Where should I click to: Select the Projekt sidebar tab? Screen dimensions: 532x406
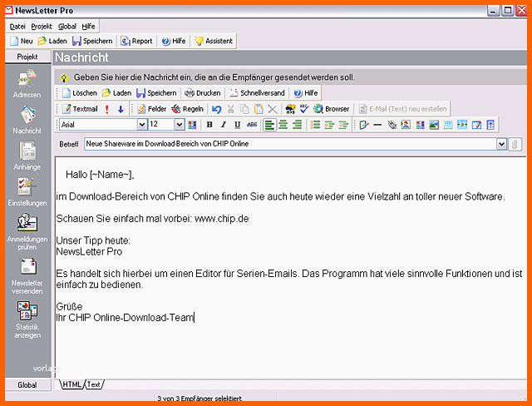(27, 57)
